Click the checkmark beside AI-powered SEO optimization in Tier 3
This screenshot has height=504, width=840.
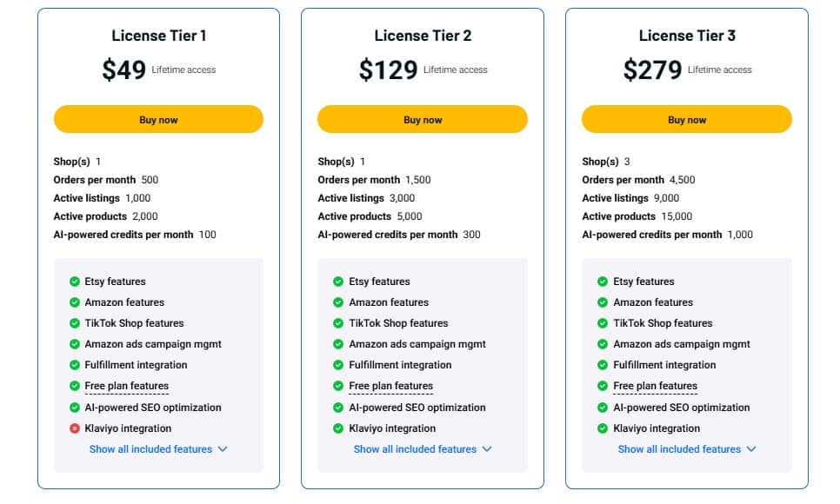[x=604, y=408]
